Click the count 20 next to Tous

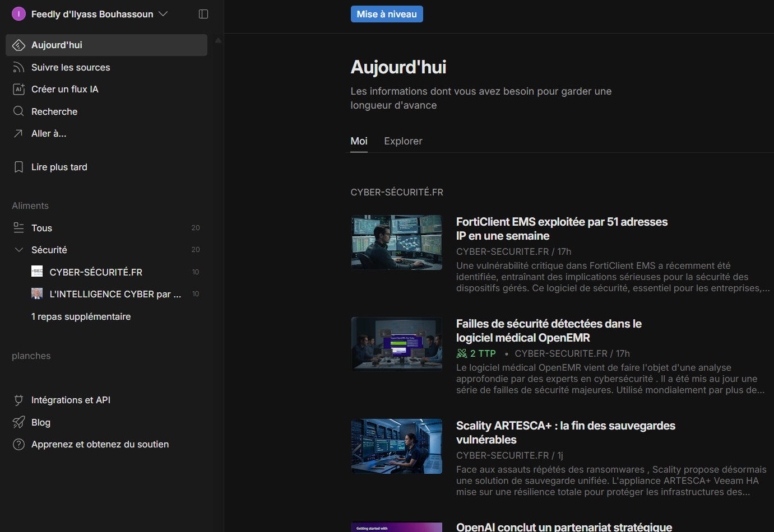coord(196,228)
